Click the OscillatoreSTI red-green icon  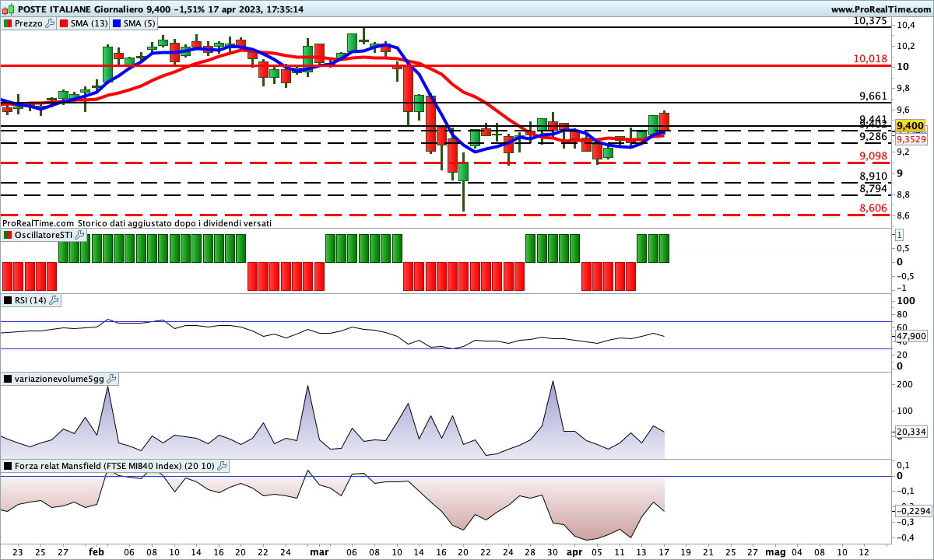8,235
